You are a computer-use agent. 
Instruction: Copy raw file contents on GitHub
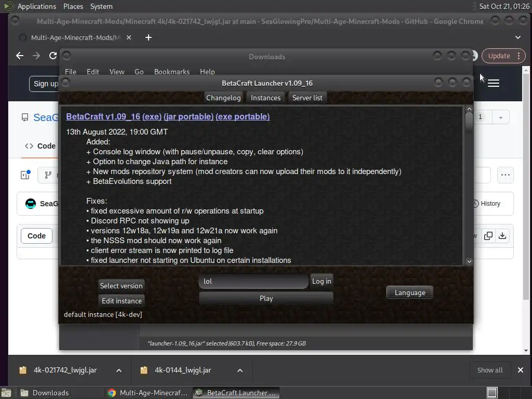(x=488, y=236)
